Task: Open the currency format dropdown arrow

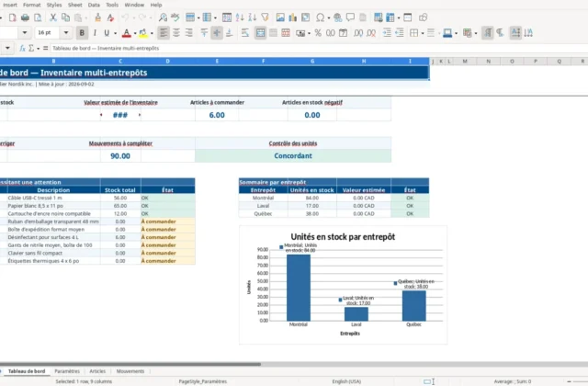Action: pyautogui.click(x=309, y=33)
